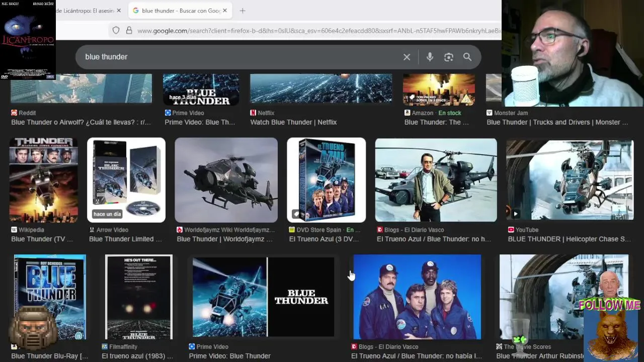Click the Licántropo DVD cover overlay
The height and width of the screenshot is (362, 644).
pyautogui.click(x=28, y=40)
